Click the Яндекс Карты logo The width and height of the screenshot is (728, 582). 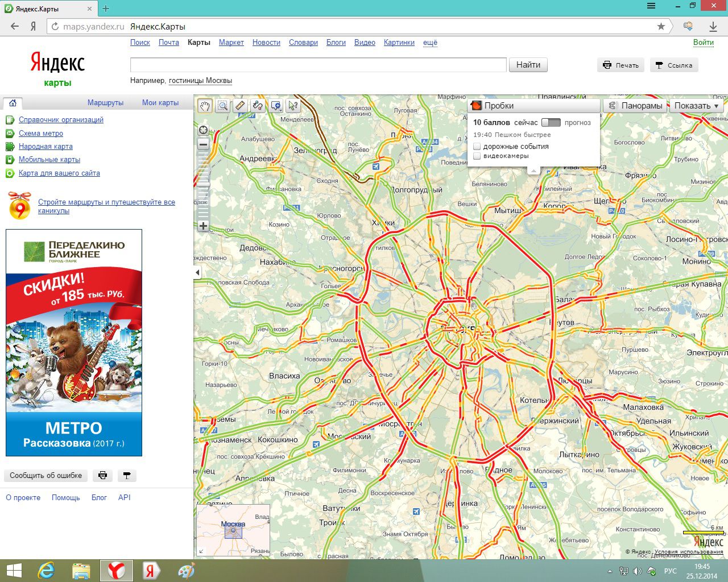pos(57,68)
